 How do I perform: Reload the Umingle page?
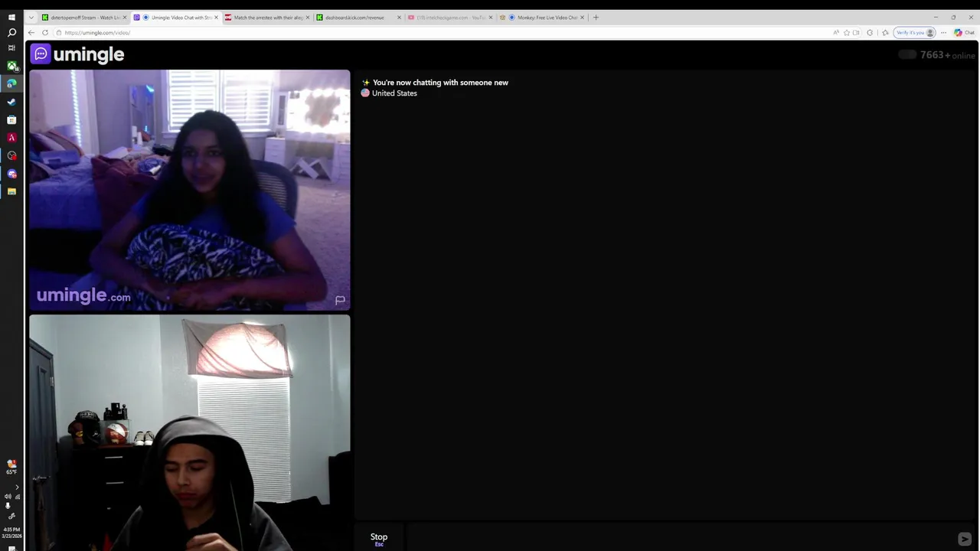pyautogui.click(x=45, y=33)
